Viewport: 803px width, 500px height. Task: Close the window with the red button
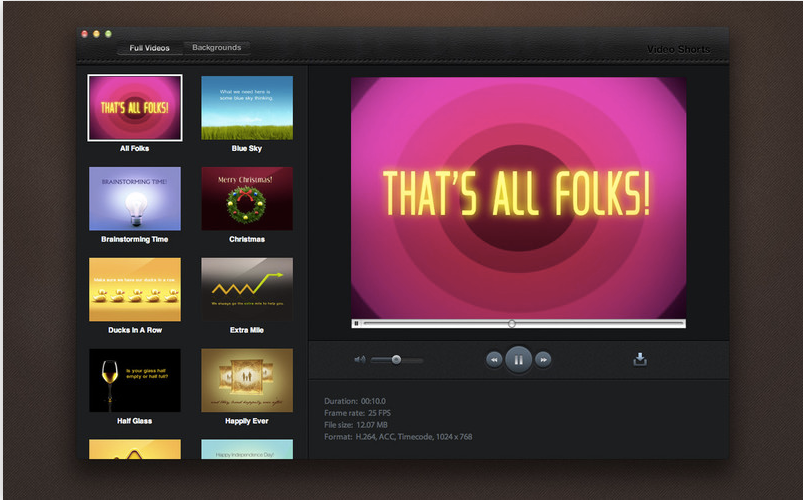(x=84, y=34)
